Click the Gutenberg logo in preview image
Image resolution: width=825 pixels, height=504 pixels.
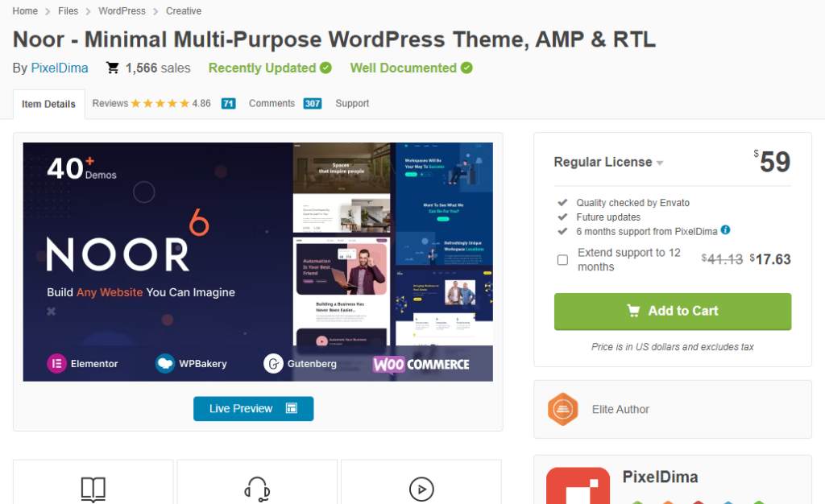point(273,364)
